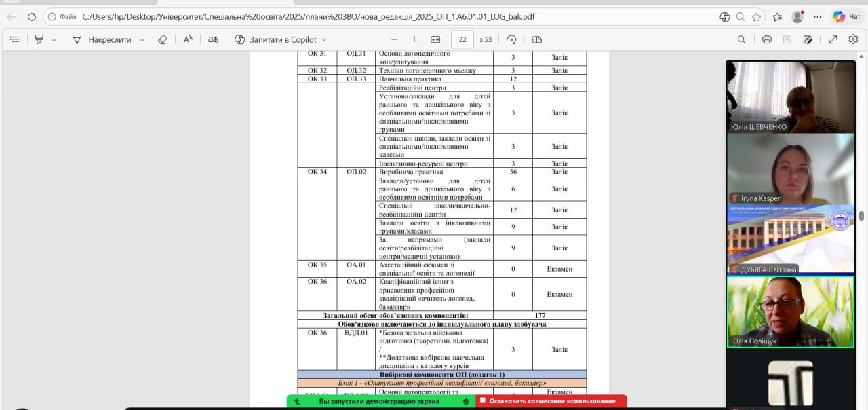Open the Copilot Чат sidebar
The image size is (868, 410).
pos(848,16)
